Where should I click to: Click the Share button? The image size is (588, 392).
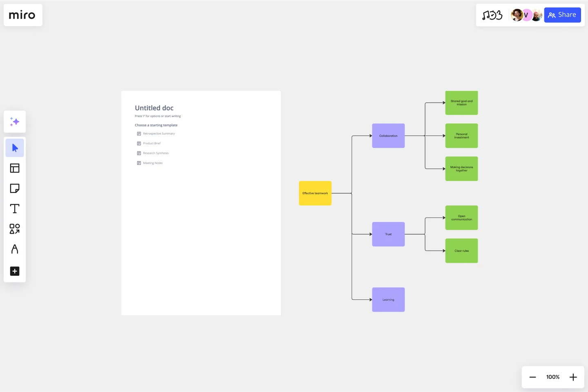pyautogui.click(x=562, y=15)
